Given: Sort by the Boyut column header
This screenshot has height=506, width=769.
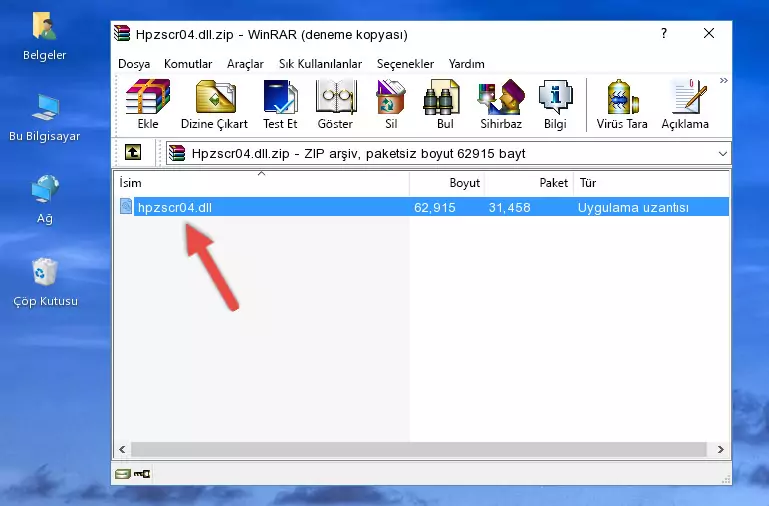Looking at the screenshot, I should point(447,183).
